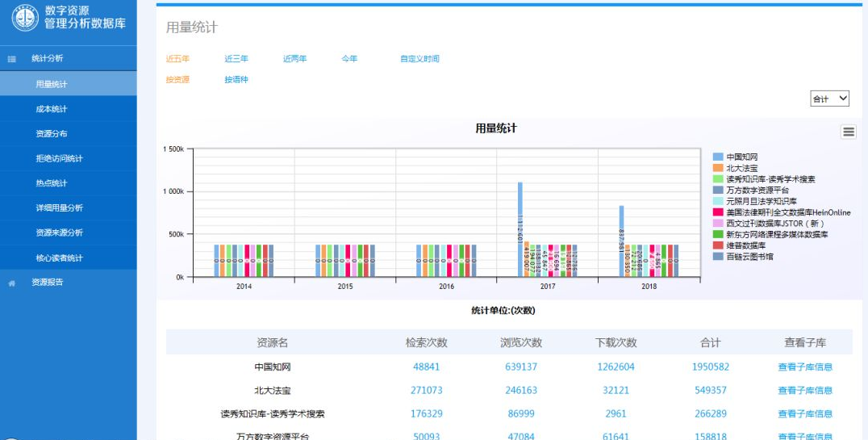The image size is (868, 440).
Task: Click the list icon beside 统计分析
Action: tap(11, 59)
